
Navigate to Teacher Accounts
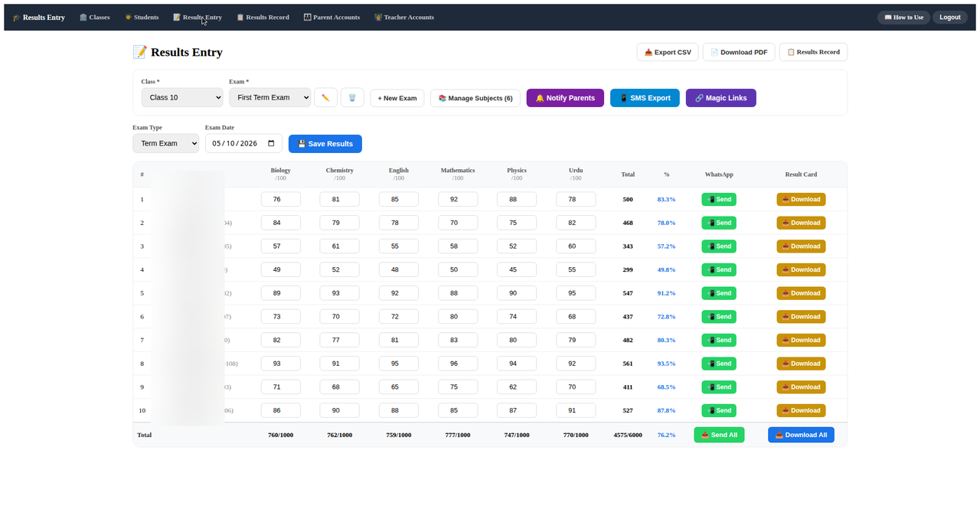coord(404,17)
